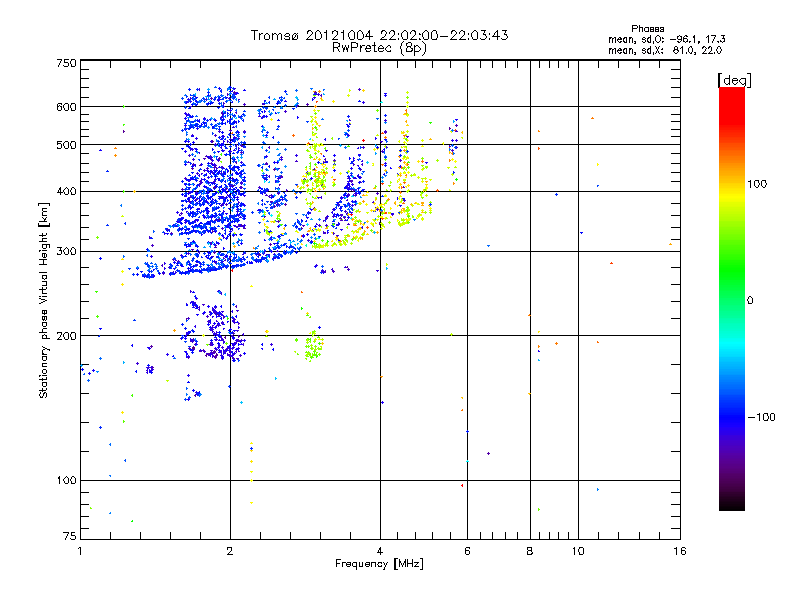The width and height of the screenshot is (800, 600).
Task: Click the y-axis tick label '75'
Action: click(70, 536)
